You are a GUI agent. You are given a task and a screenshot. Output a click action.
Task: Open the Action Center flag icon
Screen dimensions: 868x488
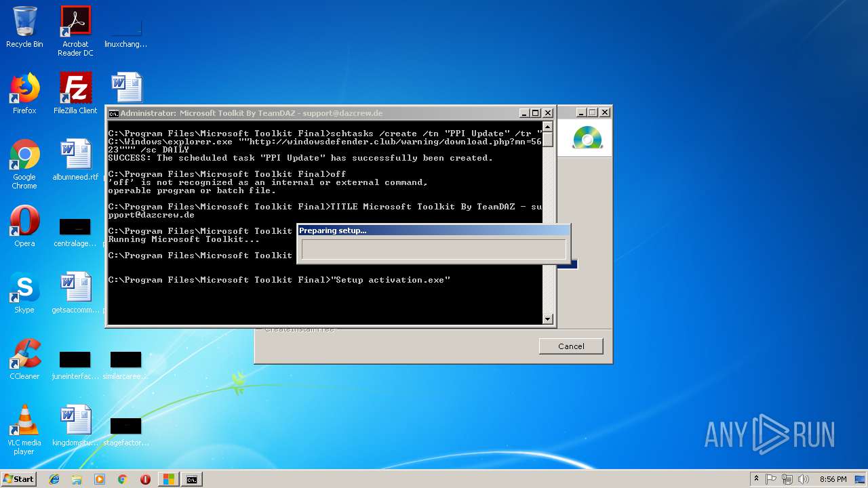pos(771,479)
